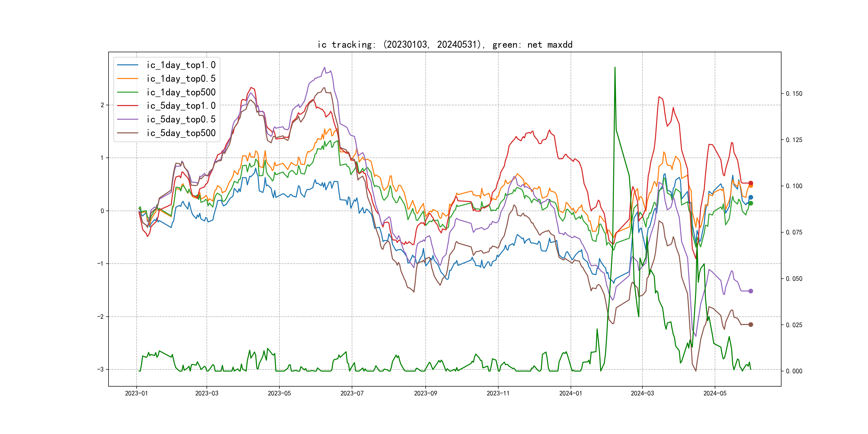This screenshot has height=434, width=868.
Task: Click the 2023-01 x-axis tick label
Action: coord(136,393)
